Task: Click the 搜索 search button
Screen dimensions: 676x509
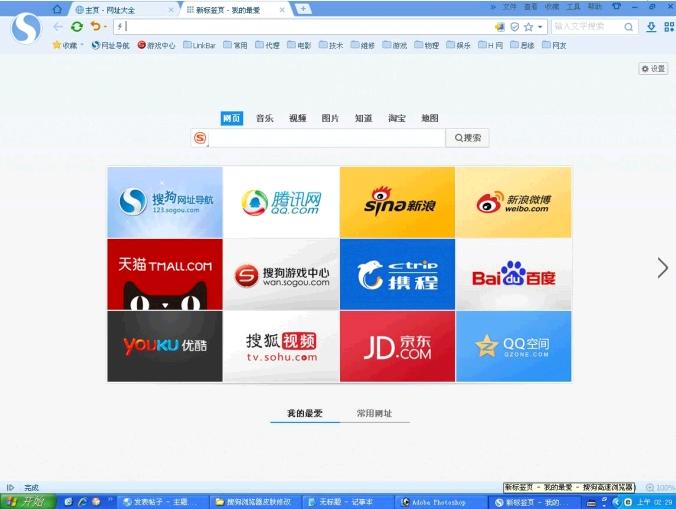Action: pos(468,138)
